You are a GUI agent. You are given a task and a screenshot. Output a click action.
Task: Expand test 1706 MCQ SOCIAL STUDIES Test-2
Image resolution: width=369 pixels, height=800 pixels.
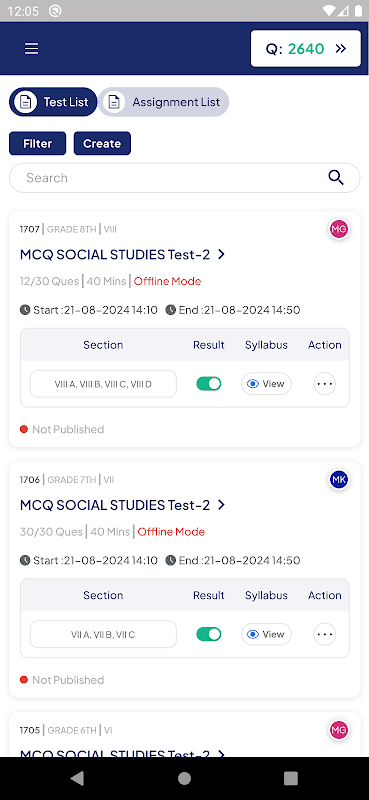(x=122, y=505)
